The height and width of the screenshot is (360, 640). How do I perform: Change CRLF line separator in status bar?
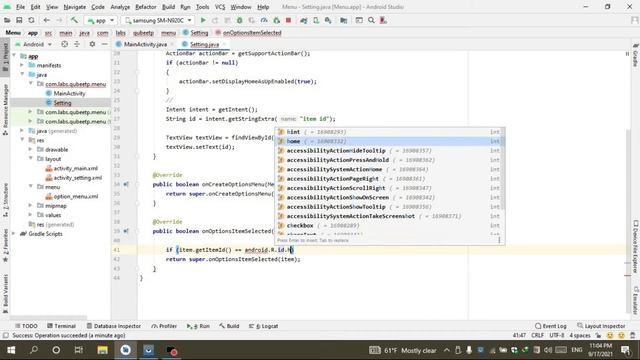coord(537,335)
